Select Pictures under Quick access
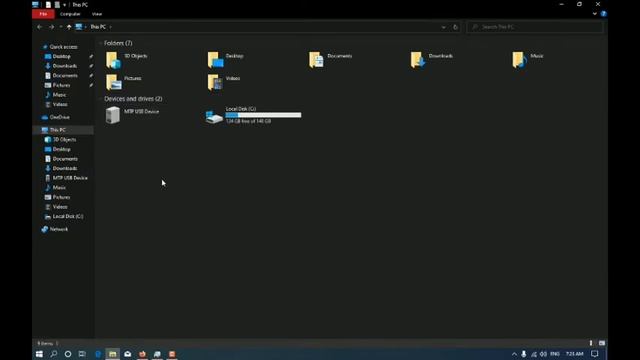The height and width of the screenshot is (360, 640). point(61,85)
